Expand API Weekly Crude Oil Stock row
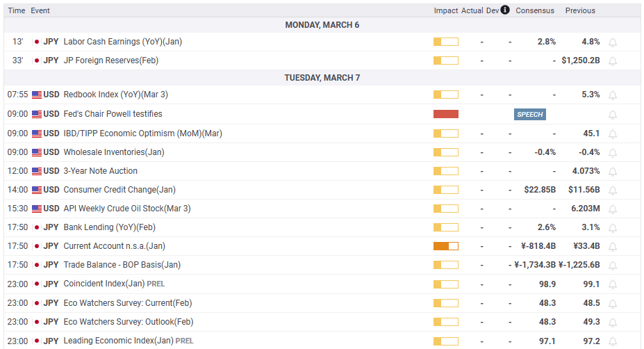Screen dimensions: 644x349 coord(126,209)
